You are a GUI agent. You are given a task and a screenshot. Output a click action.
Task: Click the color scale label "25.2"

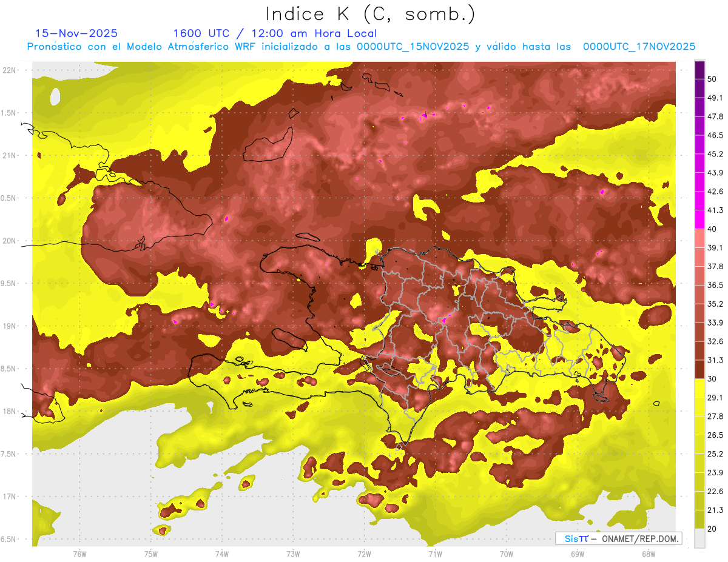point(715,454)
